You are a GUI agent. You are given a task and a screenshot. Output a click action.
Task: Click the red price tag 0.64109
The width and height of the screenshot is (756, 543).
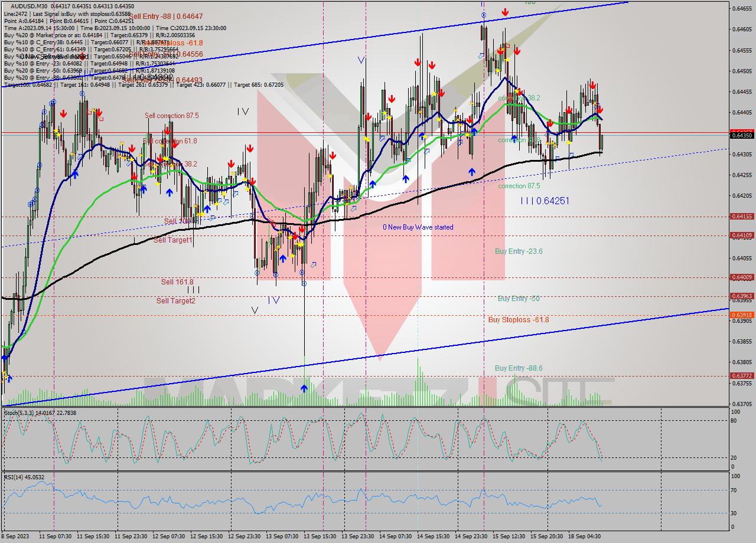point(742,235)
